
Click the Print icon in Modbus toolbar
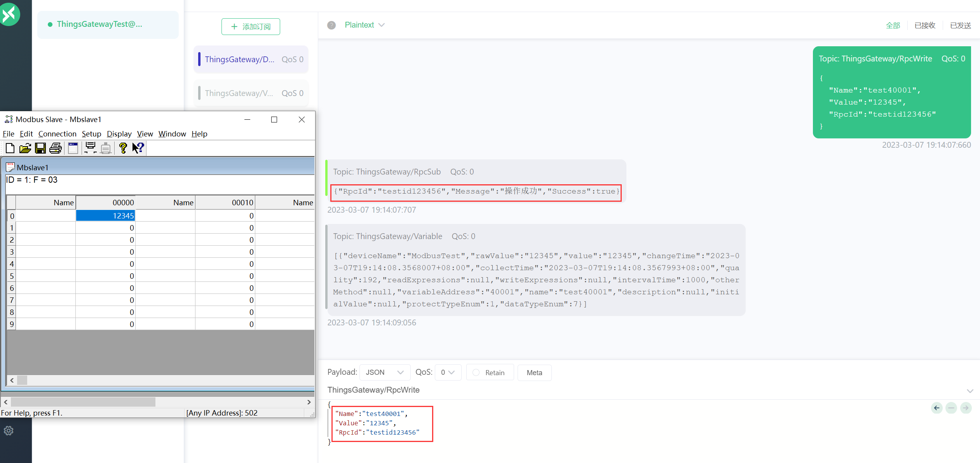pos(55,148)
